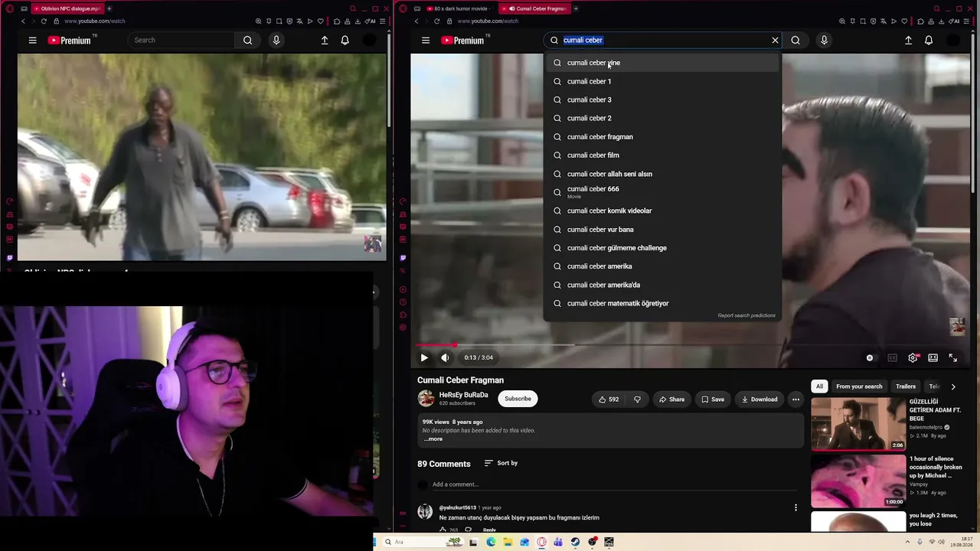This screenshot has width=980, height=551.
Task: Expand video description with '...more'
Action: (433, 439)
